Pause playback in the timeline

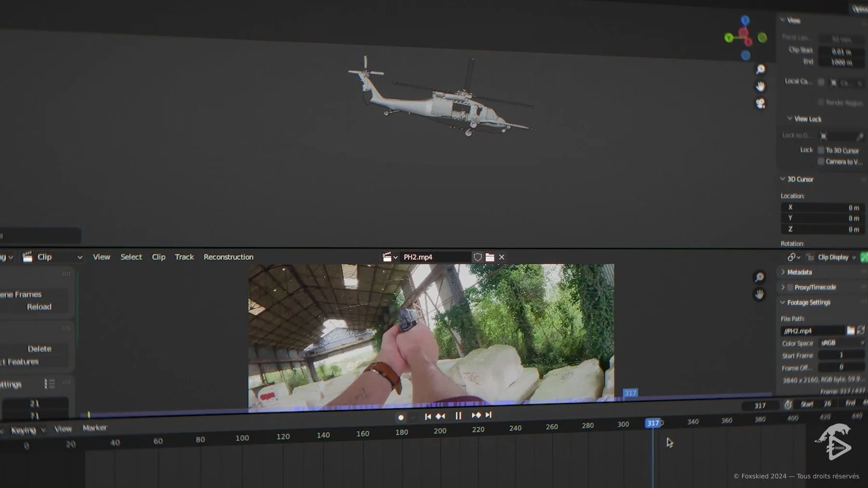[459, 415]
